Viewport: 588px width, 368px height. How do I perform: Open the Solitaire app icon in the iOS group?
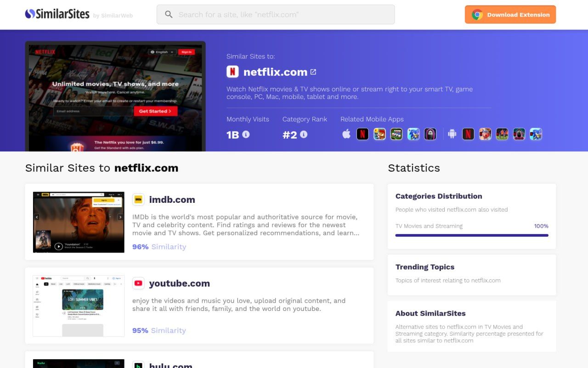pos(396,134)
